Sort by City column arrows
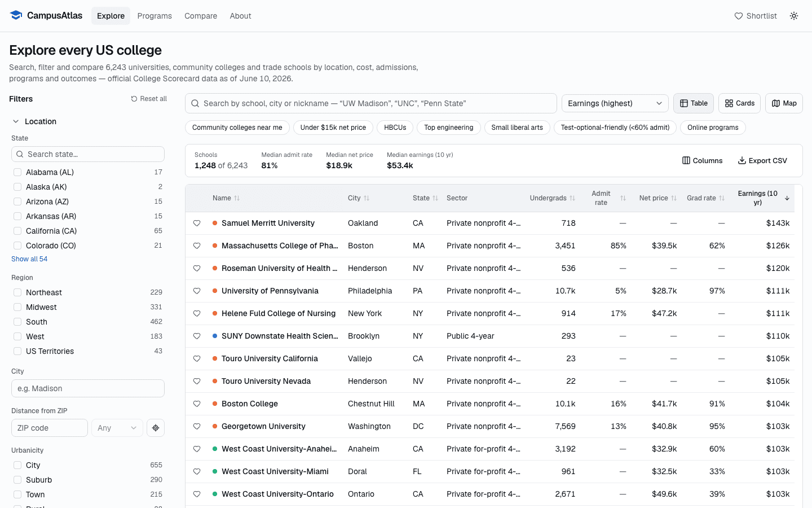 click(x=367, y=198)
